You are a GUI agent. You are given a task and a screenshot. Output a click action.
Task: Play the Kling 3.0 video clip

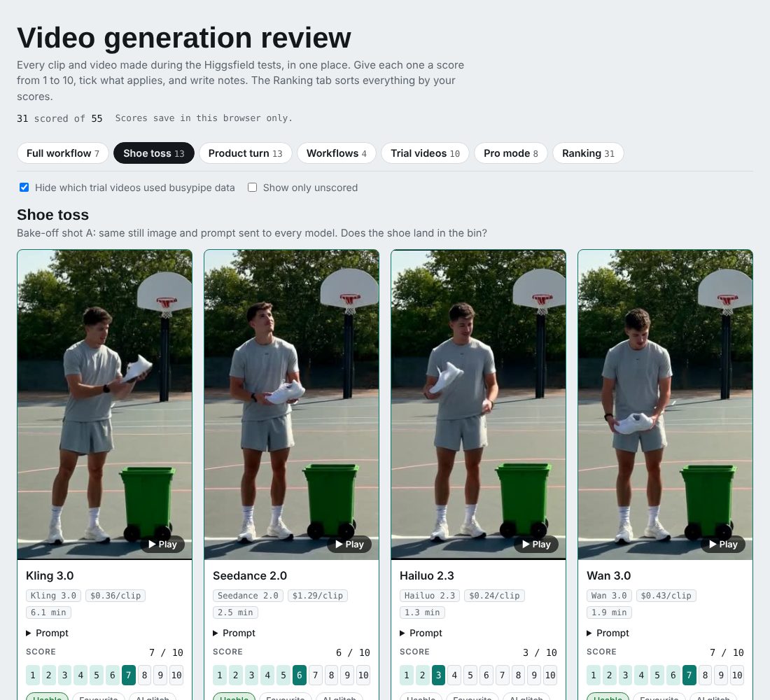[162, 545]
